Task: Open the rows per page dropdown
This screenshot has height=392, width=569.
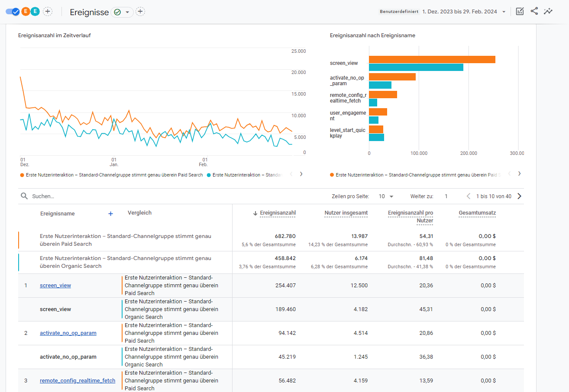Action: click(x=386, y=196)
